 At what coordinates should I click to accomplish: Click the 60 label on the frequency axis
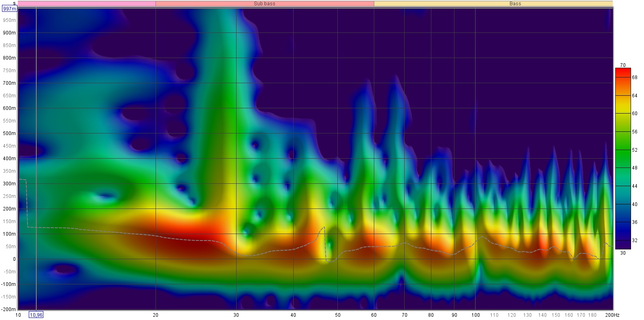374,315
